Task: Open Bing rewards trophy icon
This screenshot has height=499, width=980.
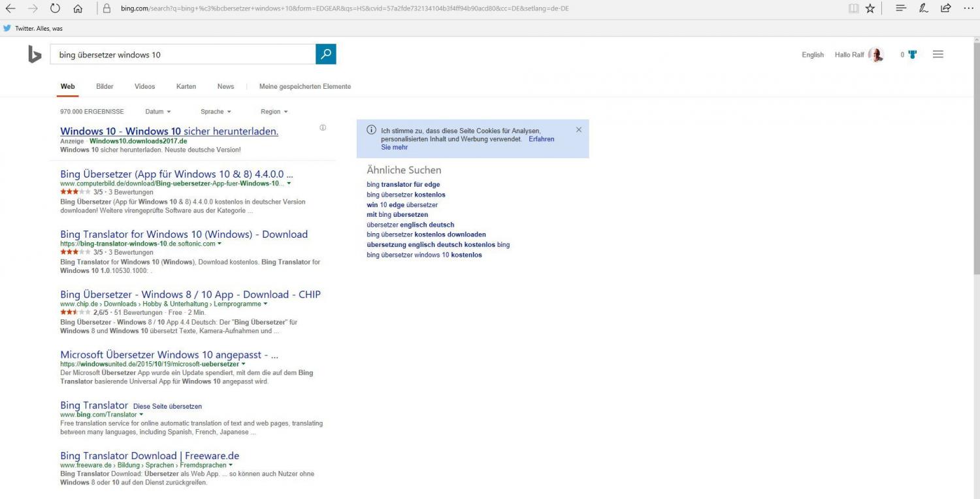Action: tap(912, 55)
